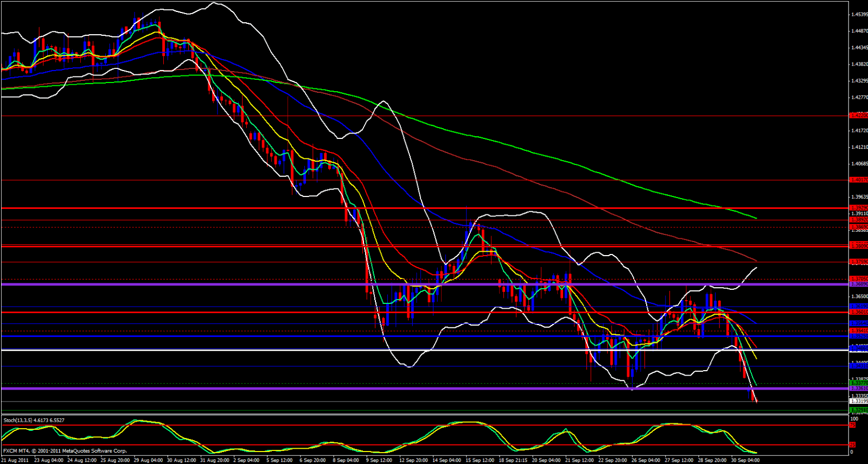Click the FXCM MT4 MetaQuotes copyright text

(65, 450)
